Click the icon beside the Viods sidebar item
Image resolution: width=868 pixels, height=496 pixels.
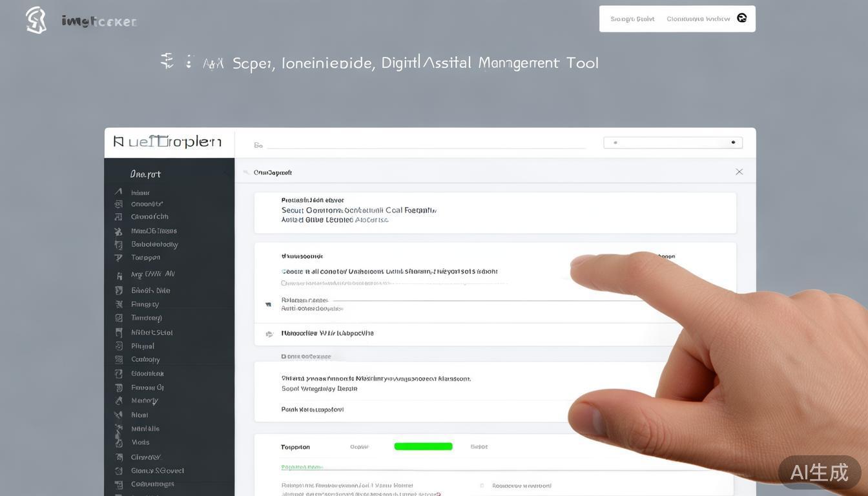pos(119,442)
